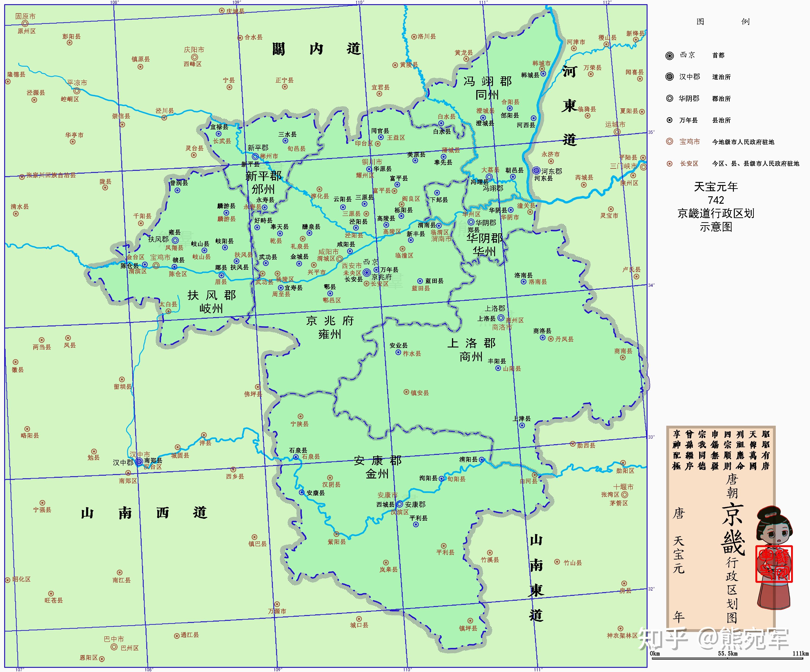Click the 平凉市 city marker
The height and width of the screenshot is (672, 810).
[x=77, y=91]
